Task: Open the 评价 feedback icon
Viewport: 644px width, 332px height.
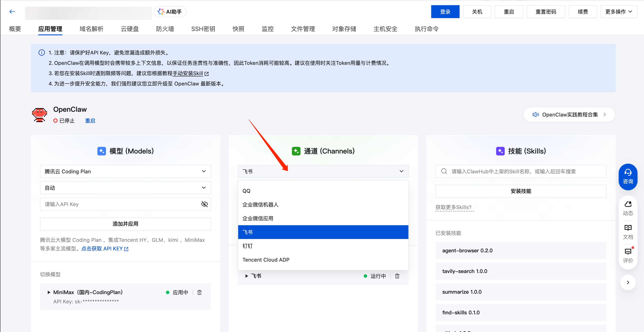Action: point(628,255)
